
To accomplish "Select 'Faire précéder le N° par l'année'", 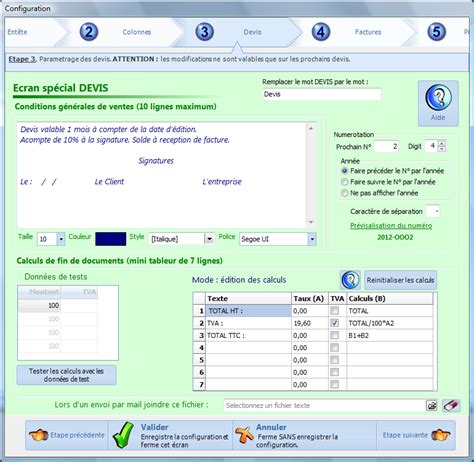I will [345, 171].
